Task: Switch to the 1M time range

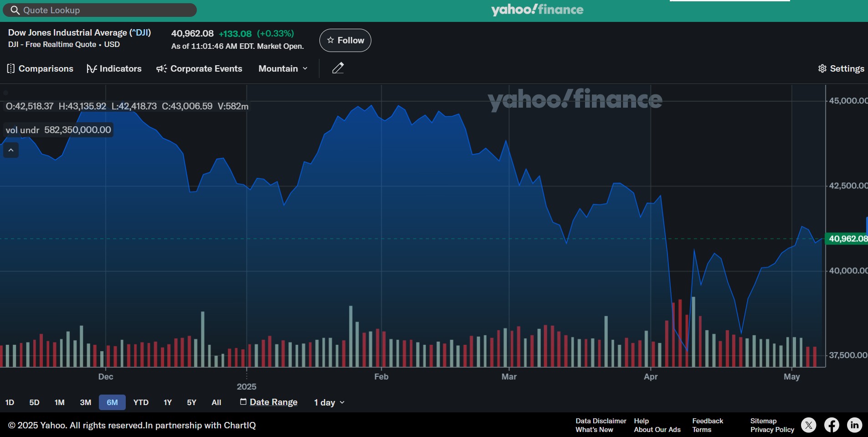Action: [x=59, y=402]
